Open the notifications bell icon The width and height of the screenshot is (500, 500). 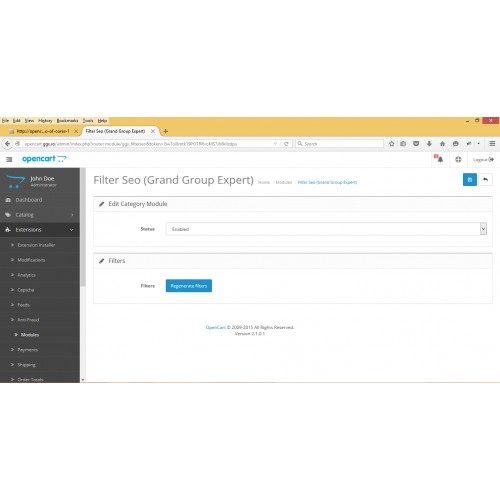coord(440,159)
